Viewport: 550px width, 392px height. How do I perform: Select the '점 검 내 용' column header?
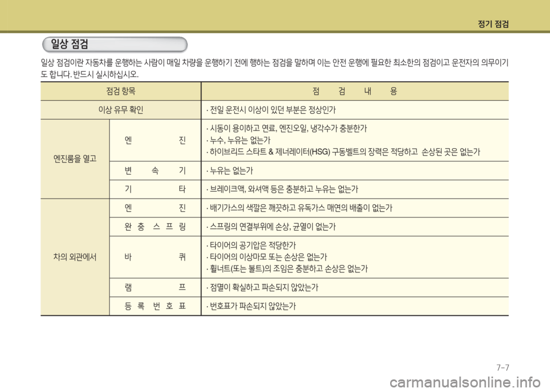[x=355, y=92]
